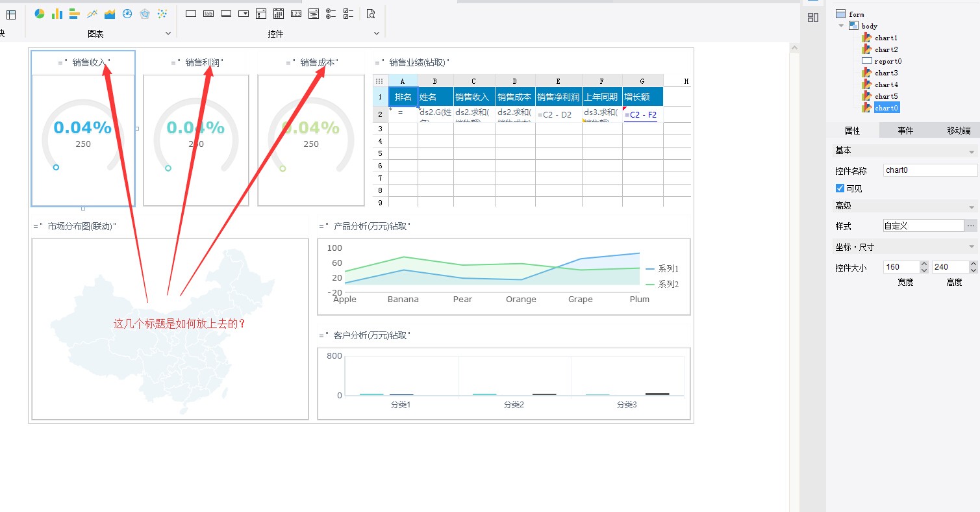
Task: Collapse the 高级 property section
Action: pos(972,207)
